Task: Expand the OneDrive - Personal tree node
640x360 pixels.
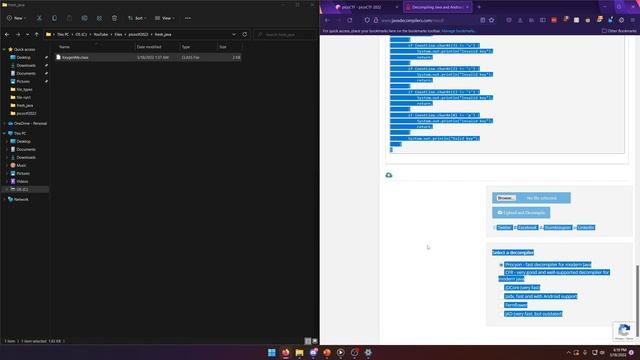Action: click(4, 123)
